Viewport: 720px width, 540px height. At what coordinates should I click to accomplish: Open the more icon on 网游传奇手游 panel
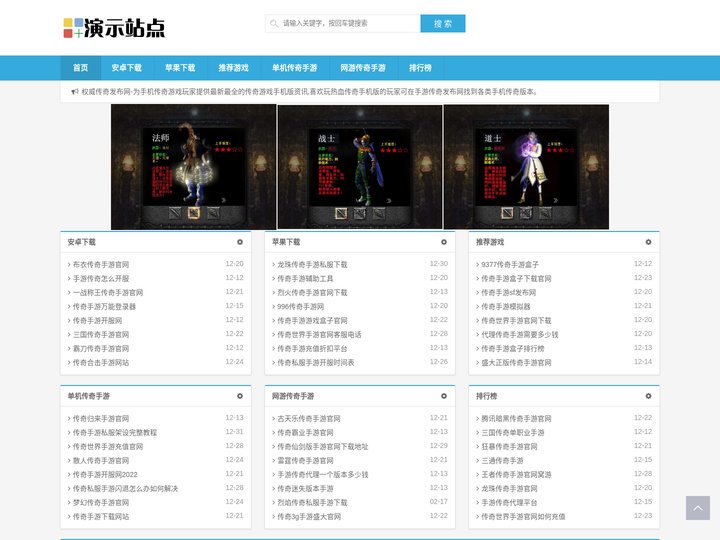tap(444, 396)
